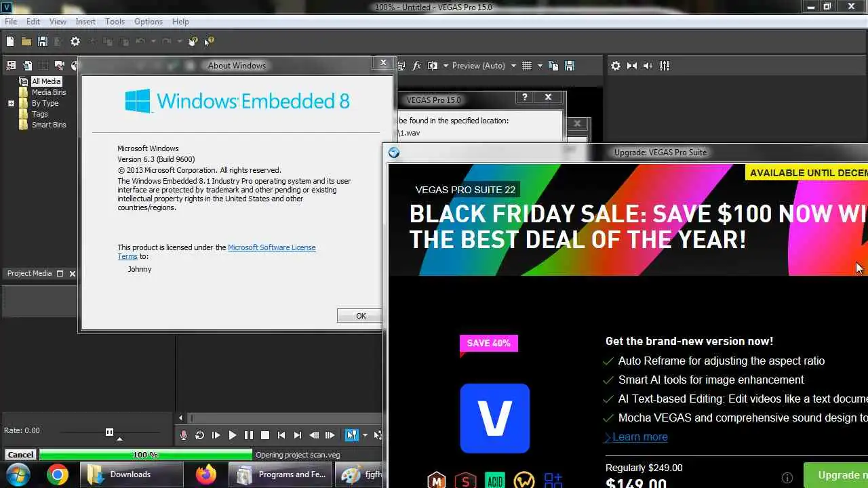Open the Options menu
868x488 pixels.
coord(148,22)
